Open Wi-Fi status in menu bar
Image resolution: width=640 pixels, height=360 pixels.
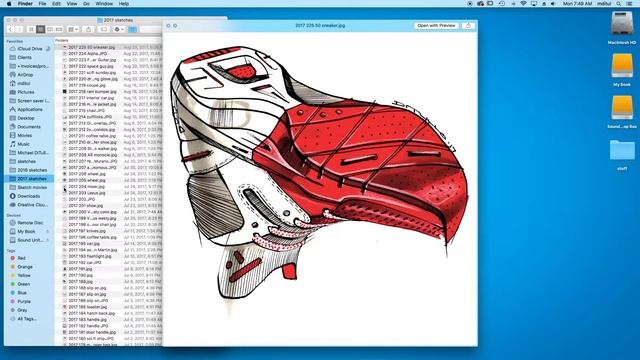523,4
